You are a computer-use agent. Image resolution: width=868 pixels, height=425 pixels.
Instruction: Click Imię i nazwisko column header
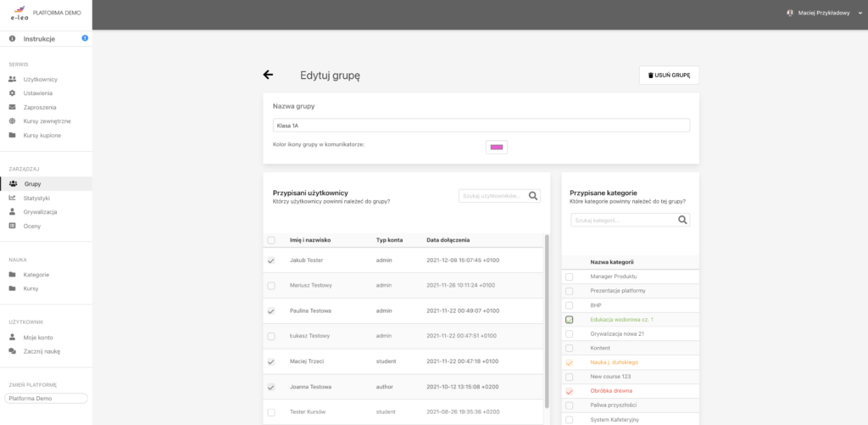310,240
